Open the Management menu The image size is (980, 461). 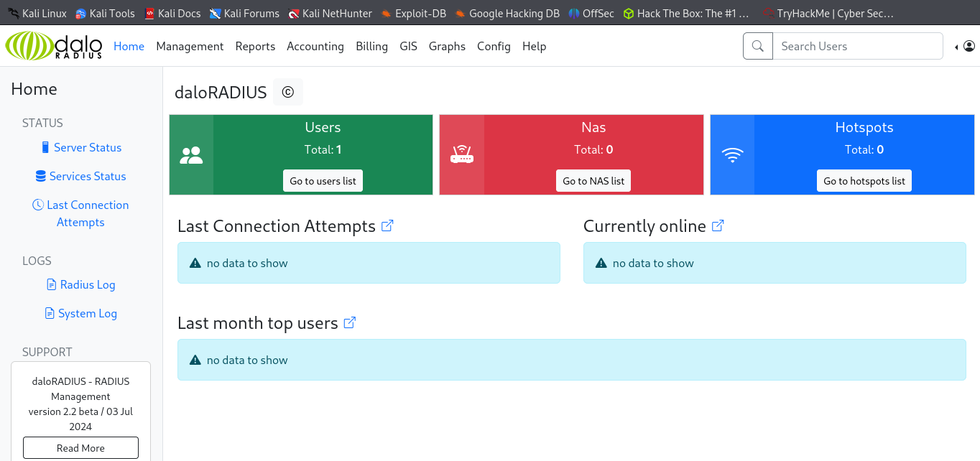pos(190,46)
